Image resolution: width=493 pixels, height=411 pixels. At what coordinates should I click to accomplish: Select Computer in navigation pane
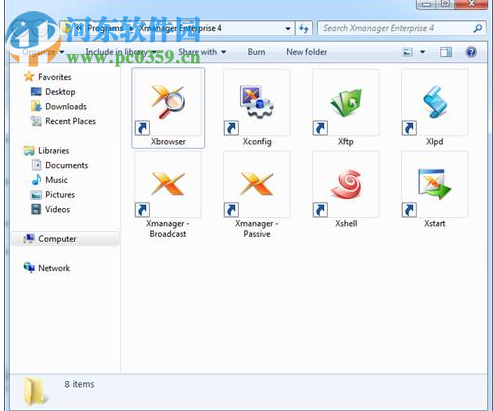pos(65,239)
